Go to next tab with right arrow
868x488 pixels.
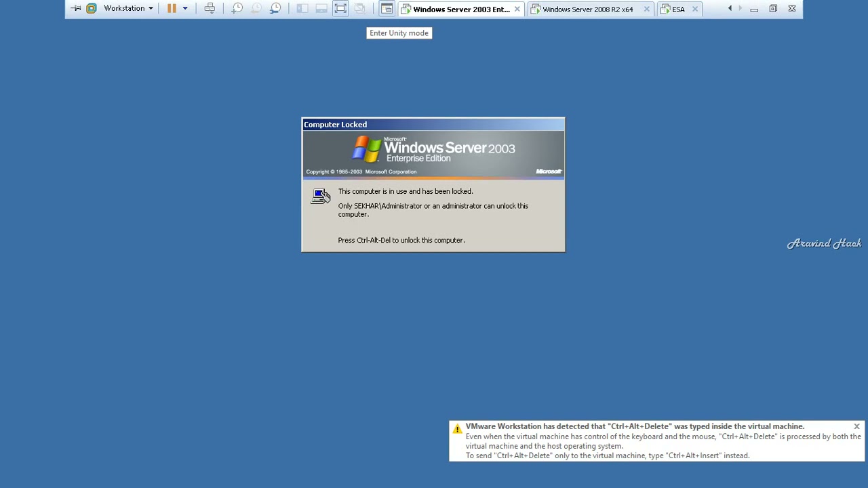740,9
